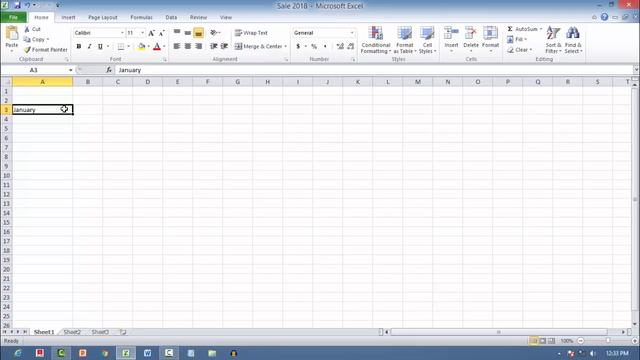The width and height of the screenshot is (640, 360).
Task: Open the font size dropdown
Action: tap(142, 33)
